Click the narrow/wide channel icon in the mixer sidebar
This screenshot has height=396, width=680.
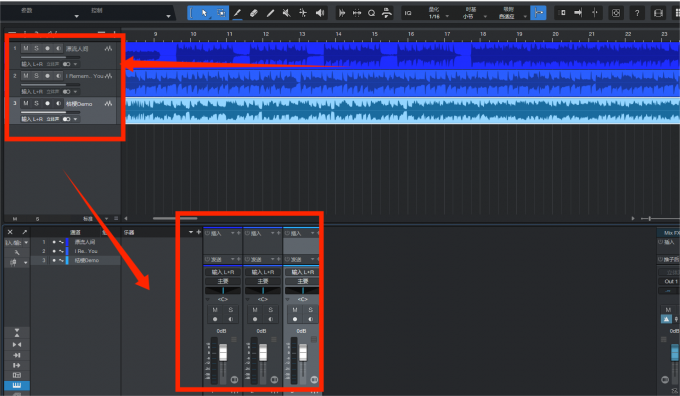click(x=17, y=344)
